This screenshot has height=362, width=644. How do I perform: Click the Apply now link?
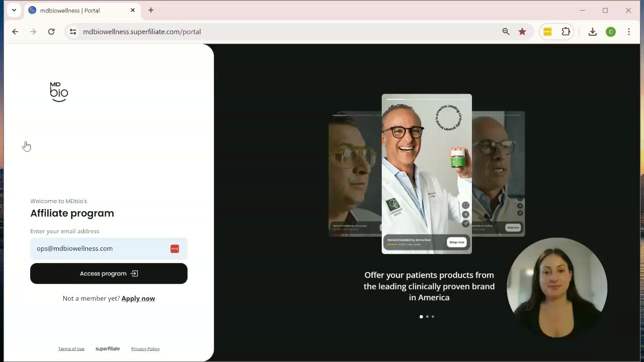[138, 298]
